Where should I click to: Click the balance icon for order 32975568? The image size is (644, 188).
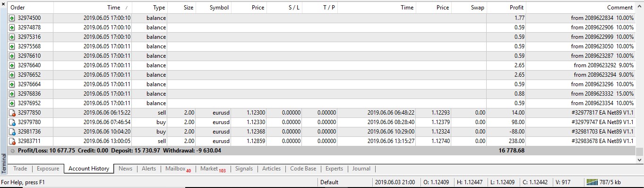coord(12,46)
